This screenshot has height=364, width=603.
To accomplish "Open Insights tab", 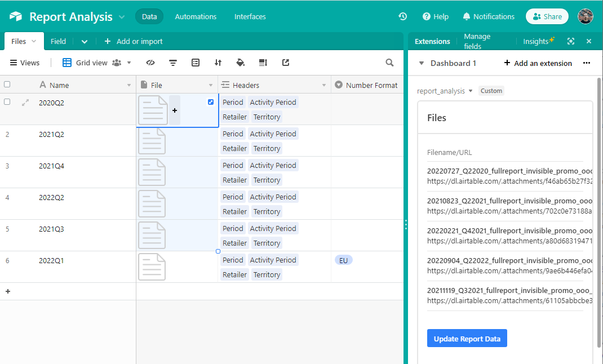I will point(538,41).
